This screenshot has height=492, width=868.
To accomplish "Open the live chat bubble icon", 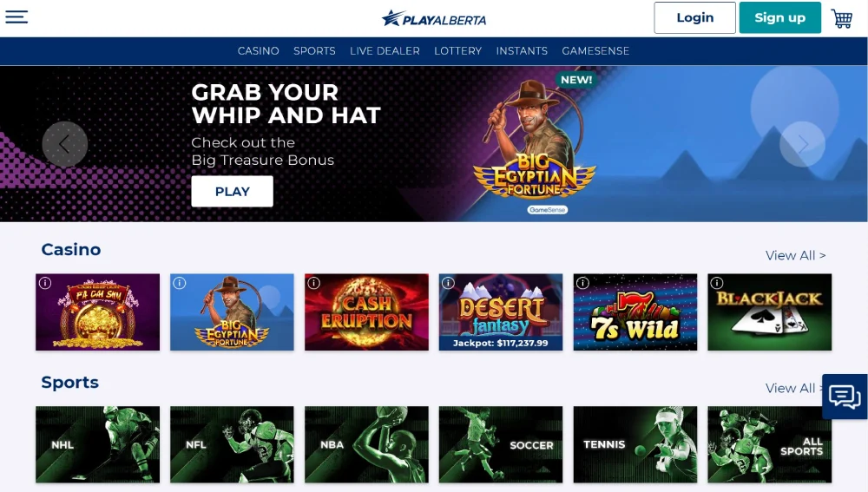I will pyautogui.click(x=845, y=397).
